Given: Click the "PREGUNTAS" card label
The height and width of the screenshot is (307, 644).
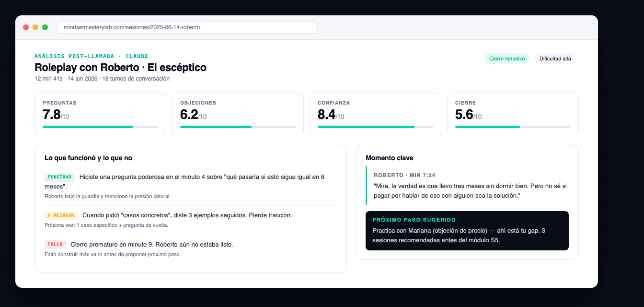Looking at the screenshot, I should [x=59, y=103].
